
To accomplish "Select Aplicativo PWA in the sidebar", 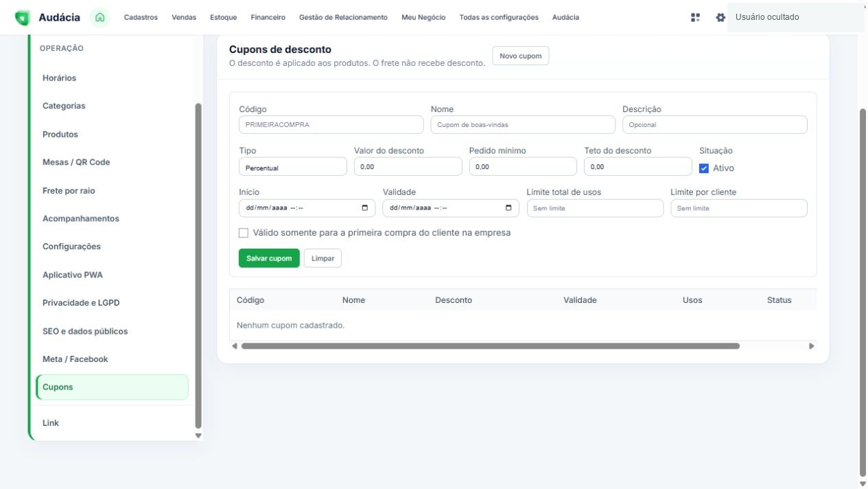I will pos(112,275).
